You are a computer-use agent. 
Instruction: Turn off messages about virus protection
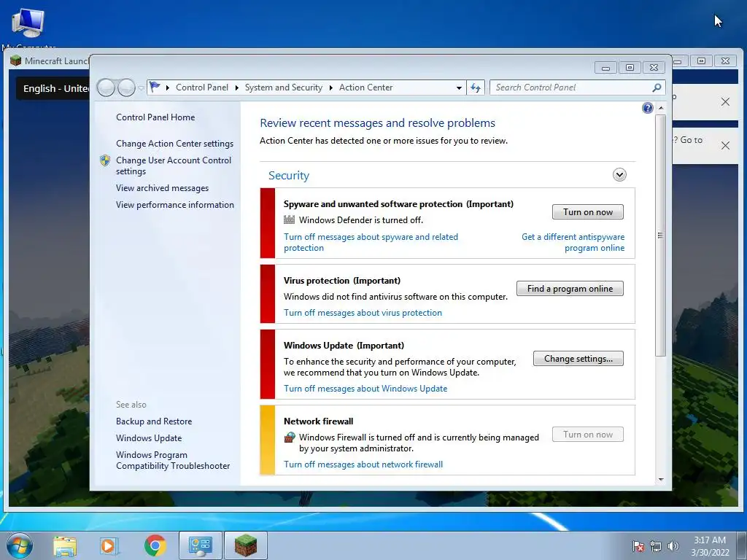tap(363, 313)
